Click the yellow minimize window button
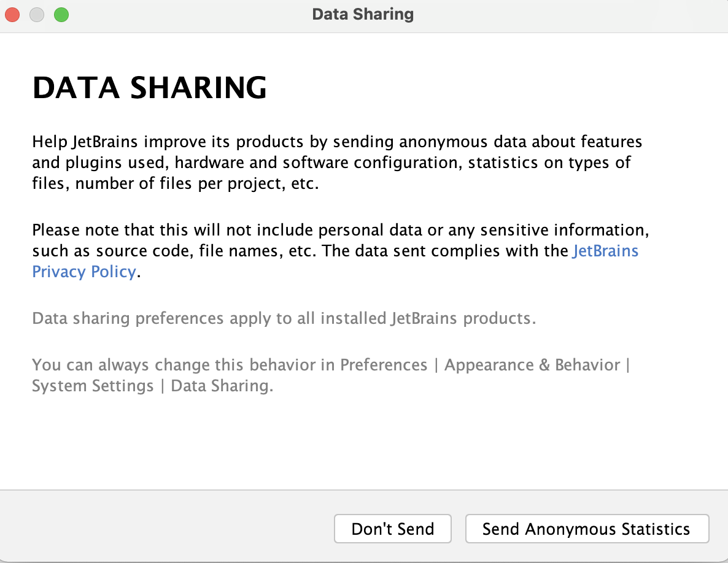The width and height of the screenshot is (728, 563). click(37, 15)
